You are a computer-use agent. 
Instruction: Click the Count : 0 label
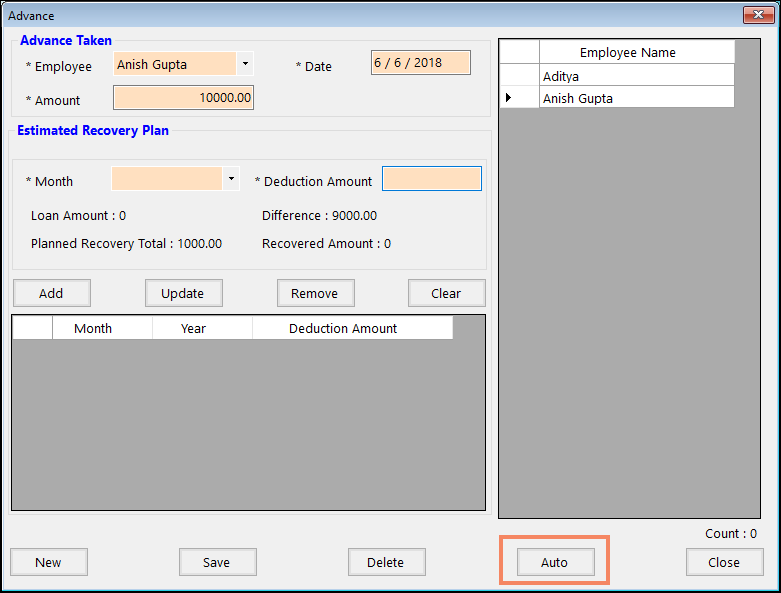731,534
